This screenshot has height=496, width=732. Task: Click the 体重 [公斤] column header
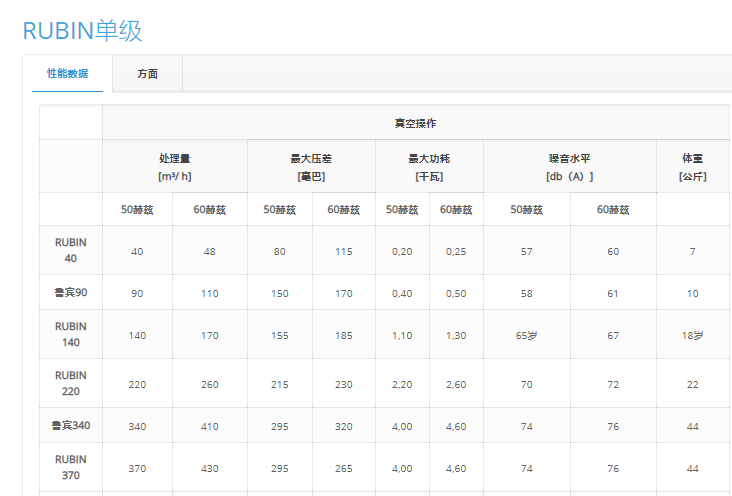tap(692, 167)
